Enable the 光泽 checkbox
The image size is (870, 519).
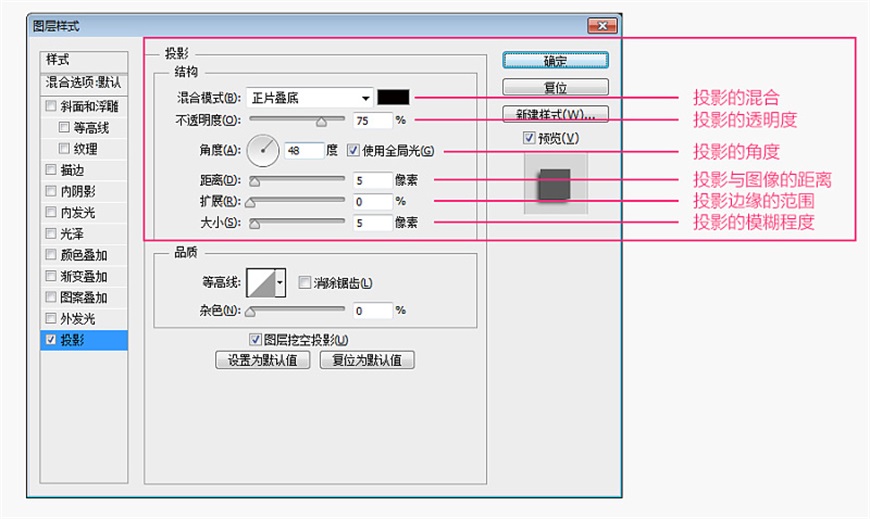pyautogui.click(x=51, y=233)
